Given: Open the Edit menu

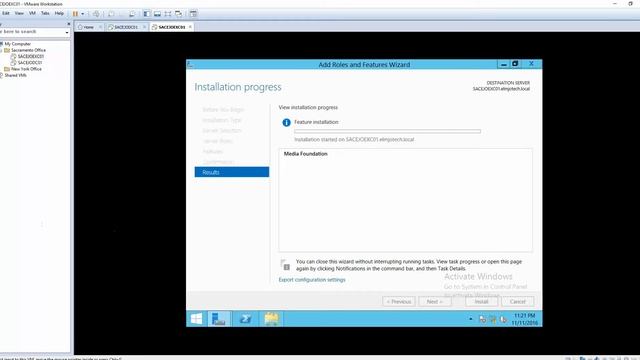Looking at the screenshot, I should click(x=6, y=13).
